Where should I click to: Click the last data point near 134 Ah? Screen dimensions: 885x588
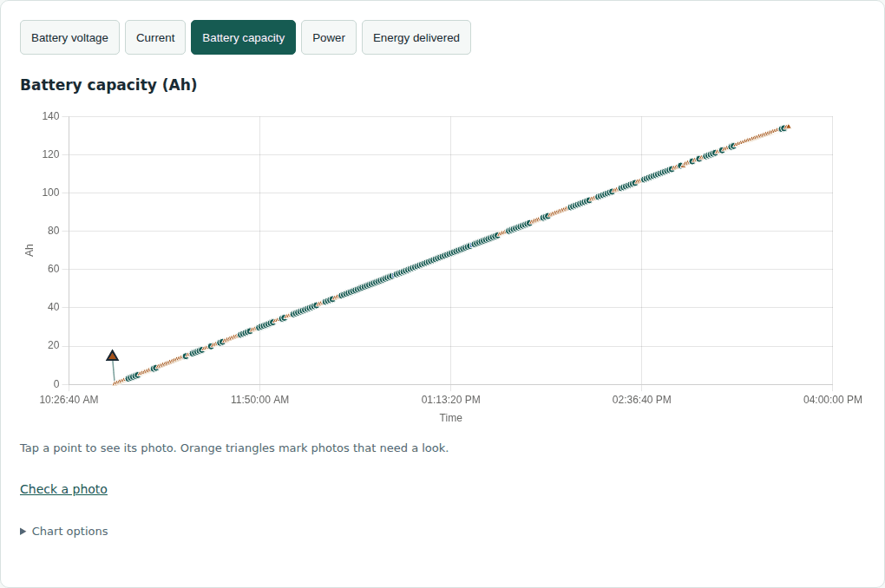pyautogui.click(x=788, y=127)
